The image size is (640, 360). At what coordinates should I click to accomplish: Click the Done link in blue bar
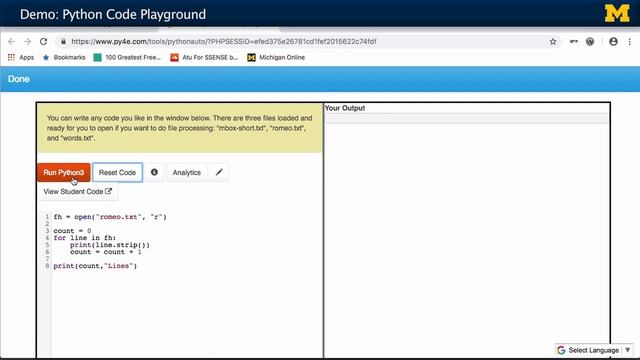[x=18, y=79]
